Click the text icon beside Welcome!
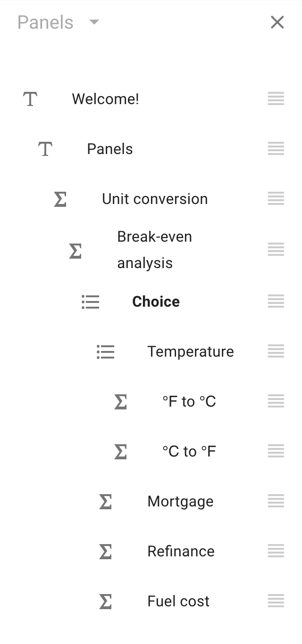The image size is (302, 644). coord(30,99)
